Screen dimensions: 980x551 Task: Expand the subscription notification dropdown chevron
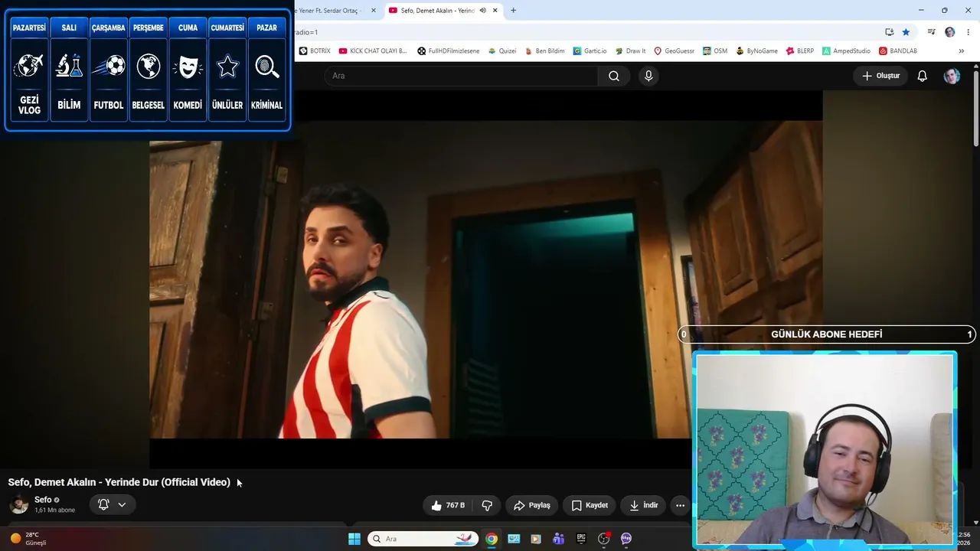click(122, 504)
